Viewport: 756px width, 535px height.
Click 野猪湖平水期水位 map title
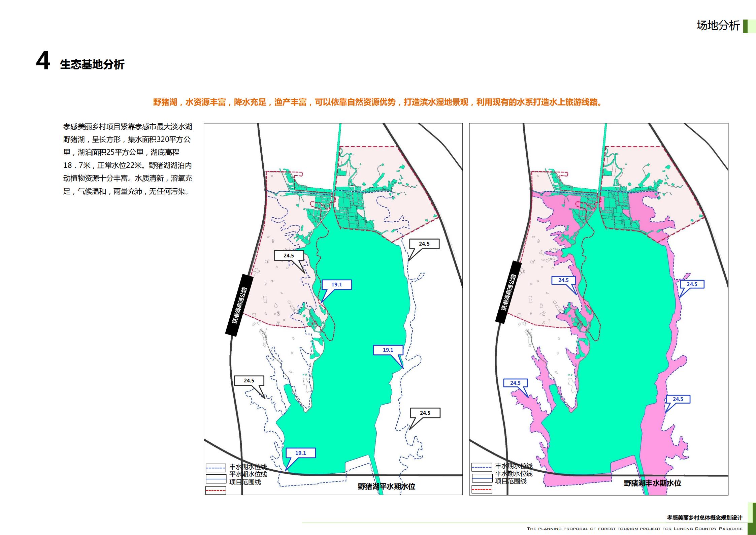point(386,486)
